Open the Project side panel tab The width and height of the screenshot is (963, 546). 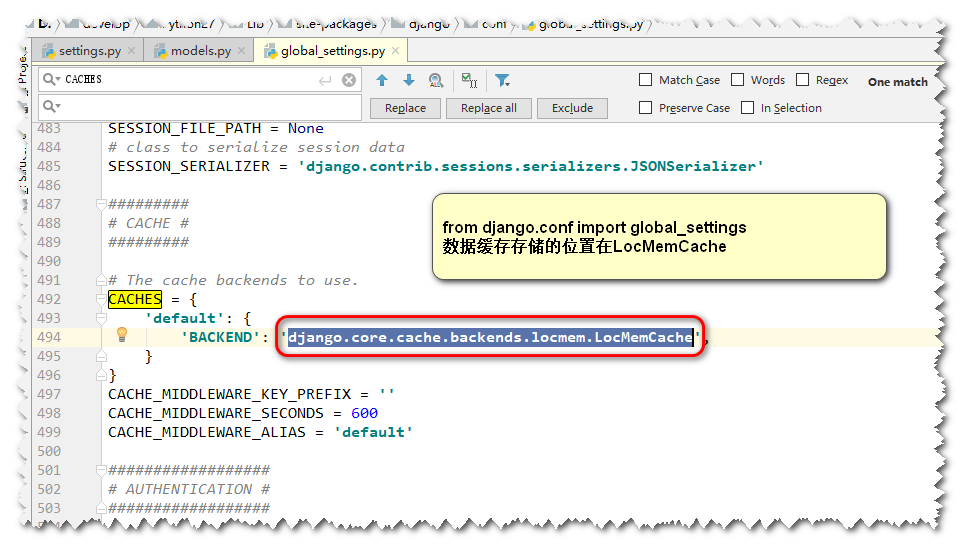(x=22, y=69)
